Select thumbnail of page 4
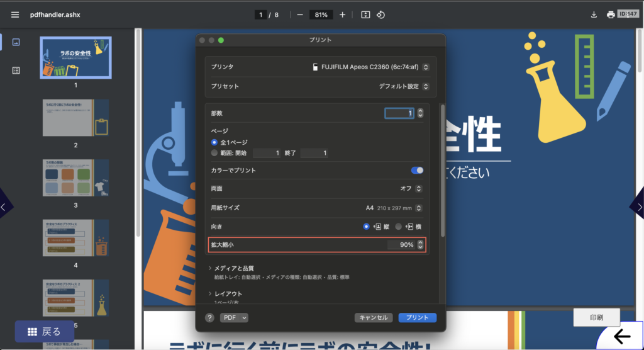This screenshot has height=350, width=644. 75,238
